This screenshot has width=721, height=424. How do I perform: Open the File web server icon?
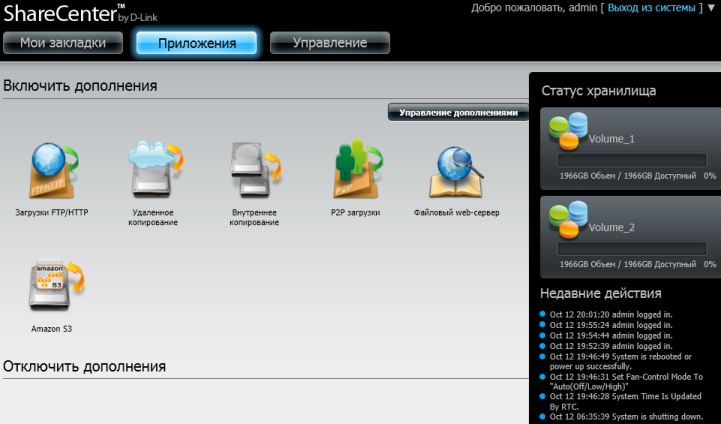(457, 172)
